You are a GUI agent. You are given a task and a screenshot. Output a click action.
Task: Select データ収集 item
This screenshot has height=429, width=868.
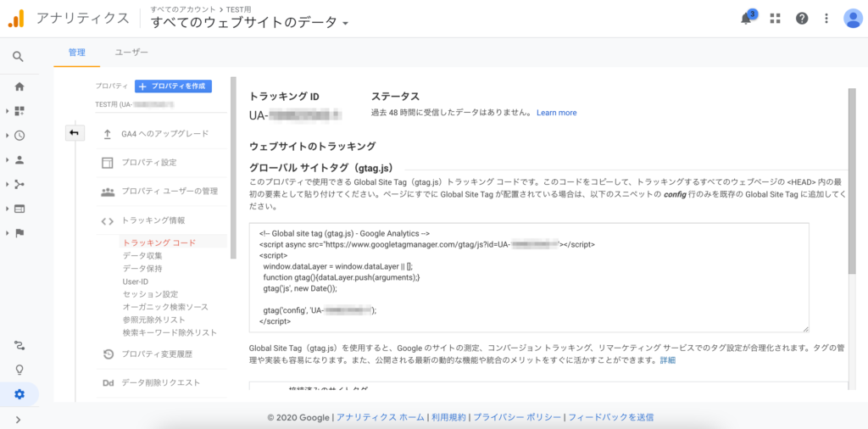click(x=142, y=256)
